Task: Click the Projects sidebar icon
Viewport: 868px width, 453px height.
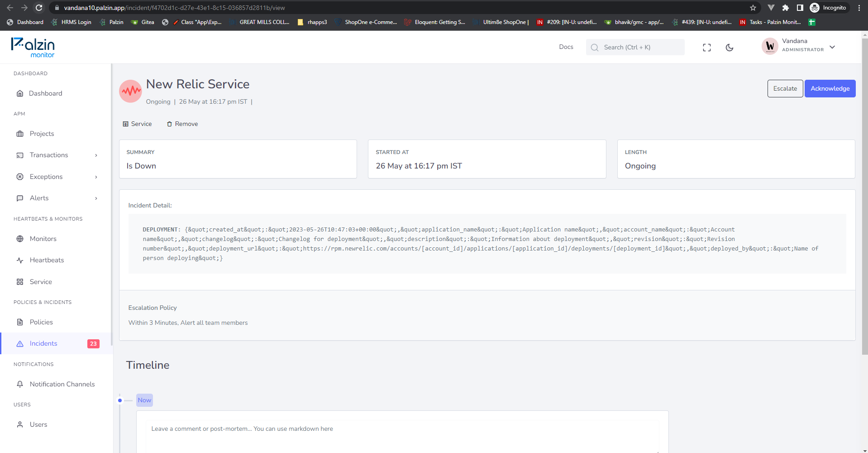Action: click(x=20, y=134)
